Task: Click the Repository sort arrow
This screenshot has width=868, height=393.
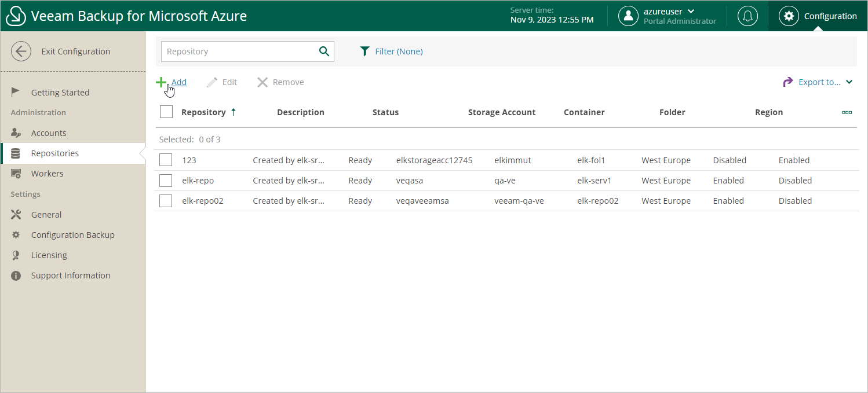Action: pos(234,112)
